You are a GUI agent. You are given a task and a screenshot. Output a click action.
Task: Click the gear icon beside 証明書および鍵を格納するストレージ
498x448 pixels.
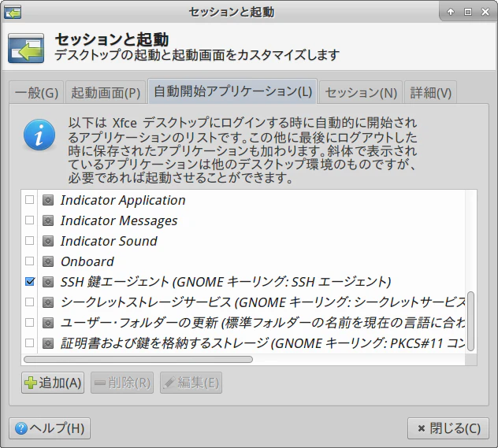(x=48, y=343)
